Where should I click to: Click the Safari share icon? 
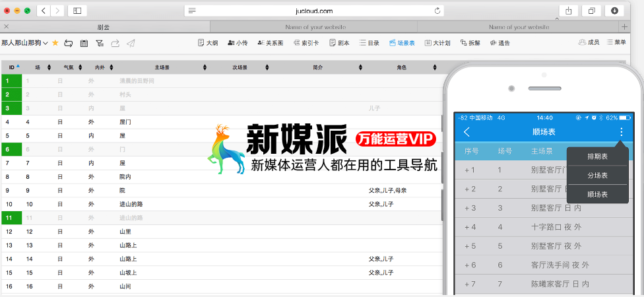(568, 11)
